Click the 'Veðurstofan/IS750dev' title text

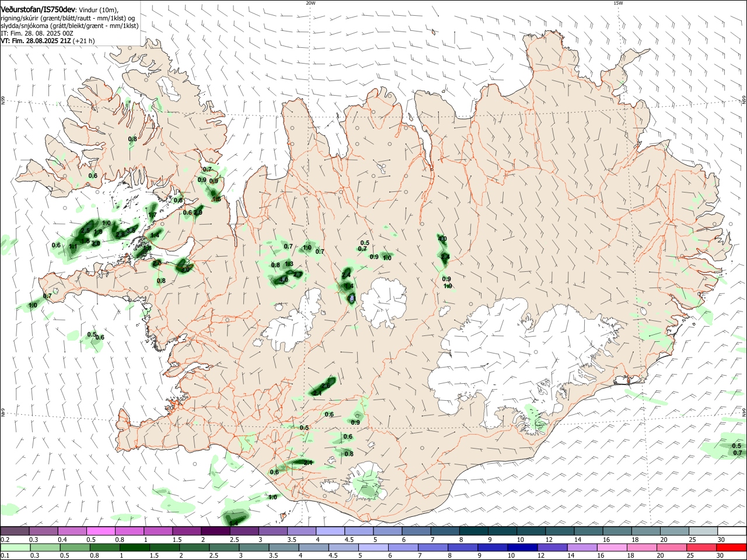[x=38, y=10]
